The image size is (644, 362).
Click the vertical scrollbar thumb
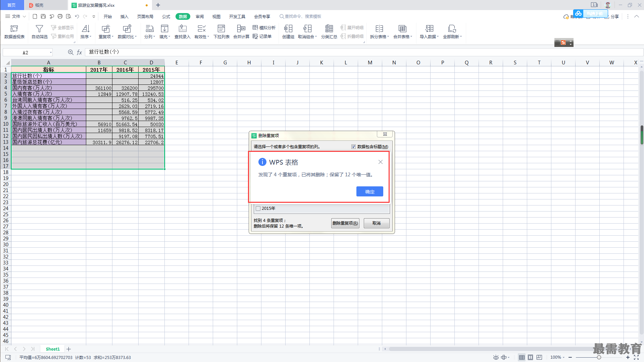pyautogui.click(x=642, y=134)
